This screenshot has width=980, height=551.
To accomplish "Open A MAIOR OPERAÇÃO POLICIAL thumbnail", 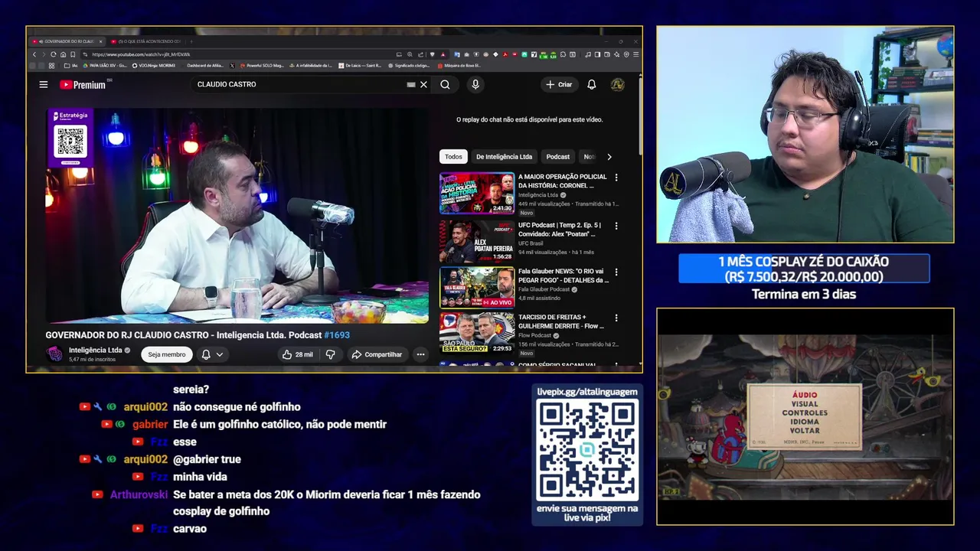I will (477, 193).
